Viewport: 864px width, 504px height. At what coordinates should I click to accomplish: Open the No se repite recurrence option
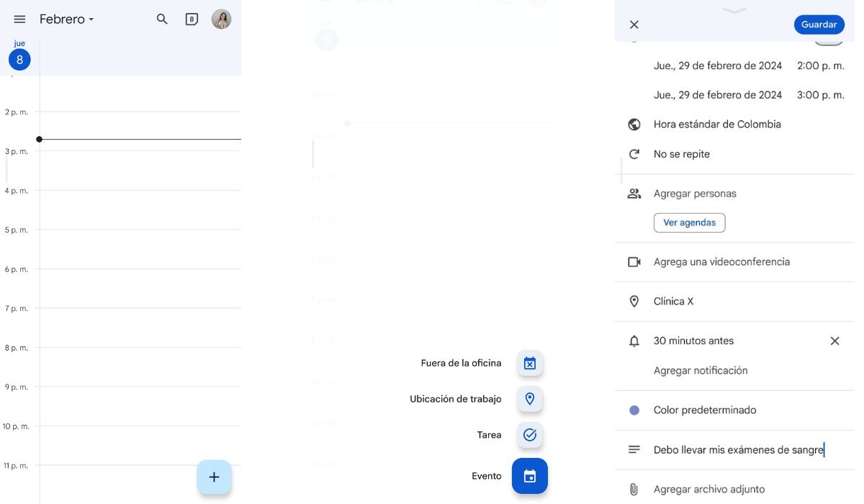coord(681,154)
